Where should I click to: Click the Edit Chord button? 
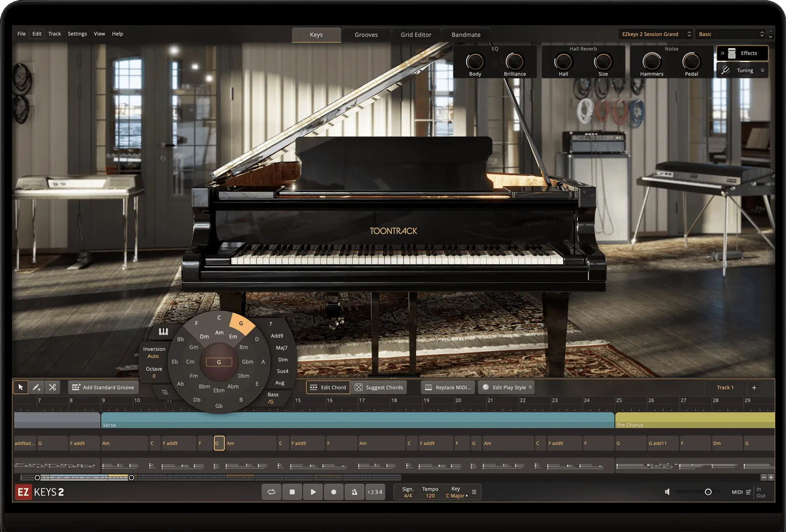[x=328, y=387]
